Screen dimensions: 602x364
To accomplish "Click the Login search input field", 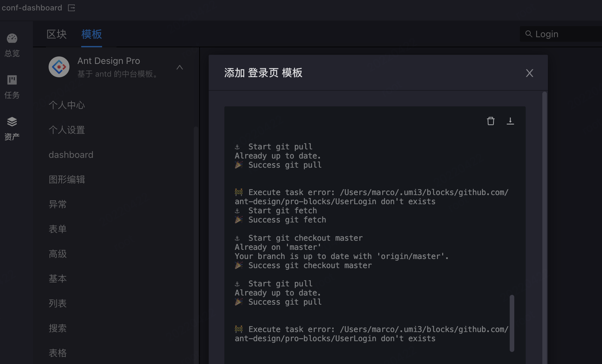I will tap(561, 34).
